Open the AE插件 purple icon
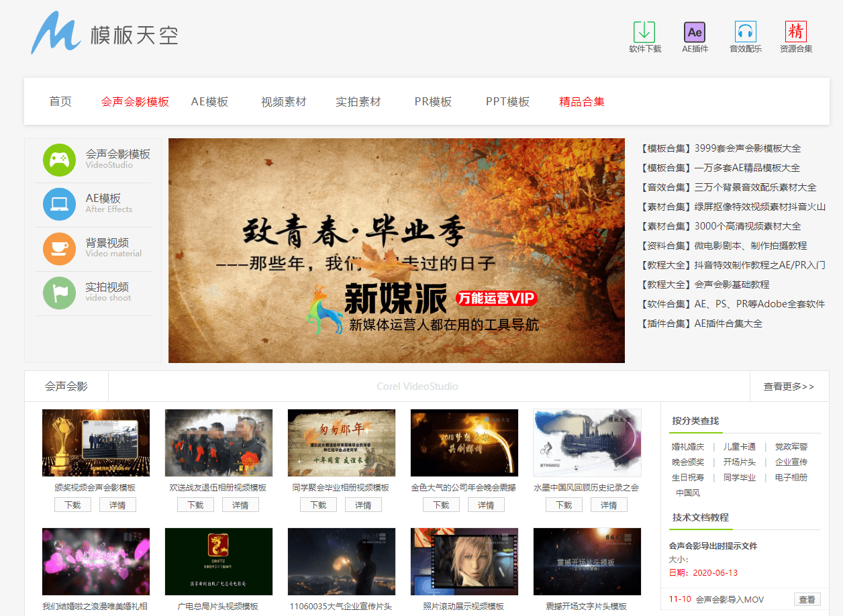Screen dimensions: 843x616 [695, 32]
